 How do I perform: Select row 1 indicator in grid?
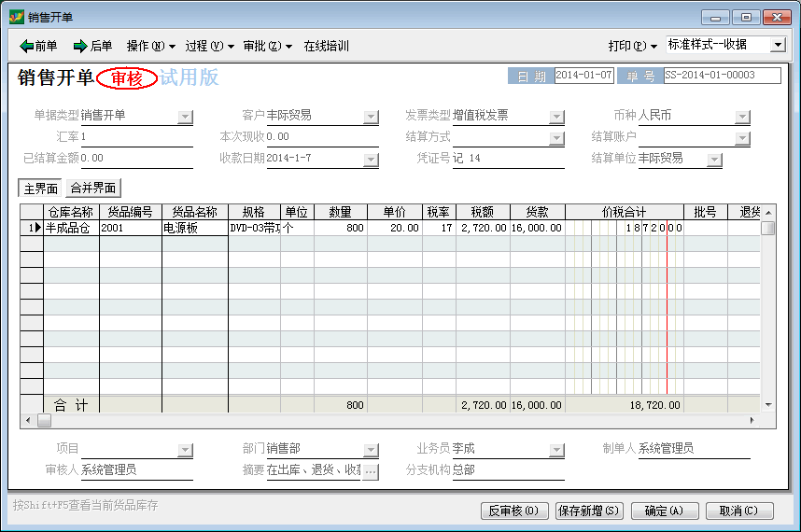(x=32, y=228)
